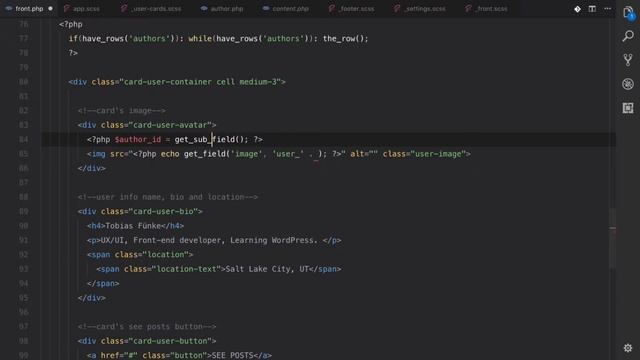Image resolution: width=640 pixels, height=360 pixels.
Task: Open the Search panel icon
Action: [x=628, y=36]
